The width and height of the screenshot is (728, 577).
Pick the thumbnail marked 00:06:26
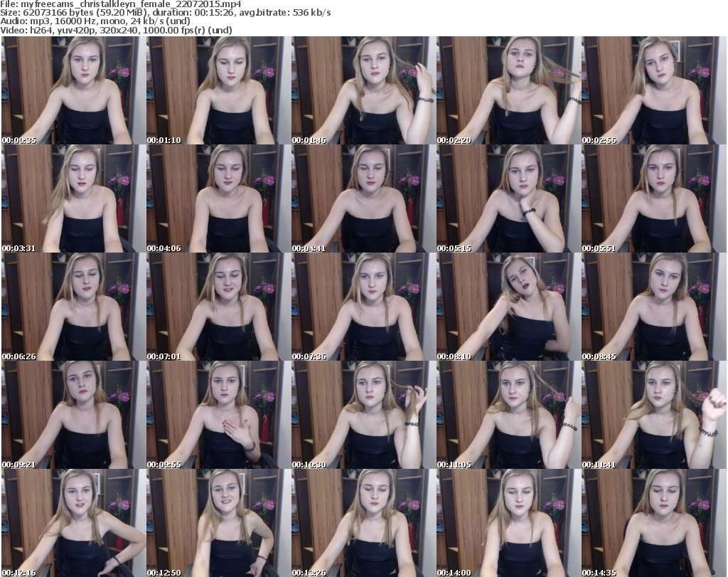click(73, 307)
